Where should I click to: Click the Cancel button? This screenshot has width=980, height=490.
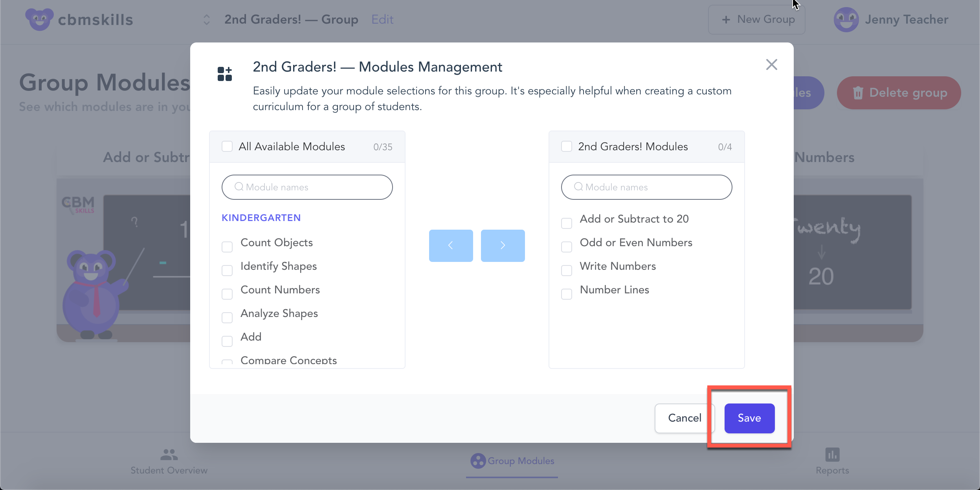click(x=684, y=418)
